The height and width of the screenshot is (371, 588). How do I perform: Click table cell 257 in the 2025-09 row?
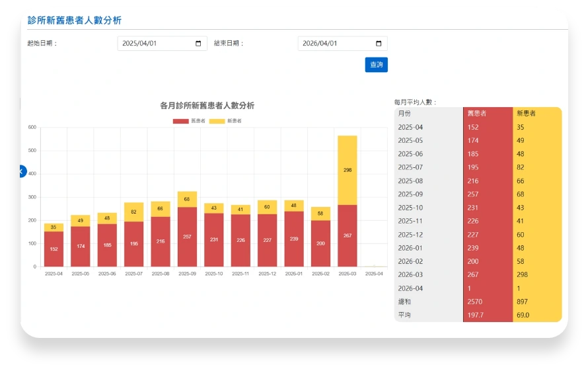point(473,194)
